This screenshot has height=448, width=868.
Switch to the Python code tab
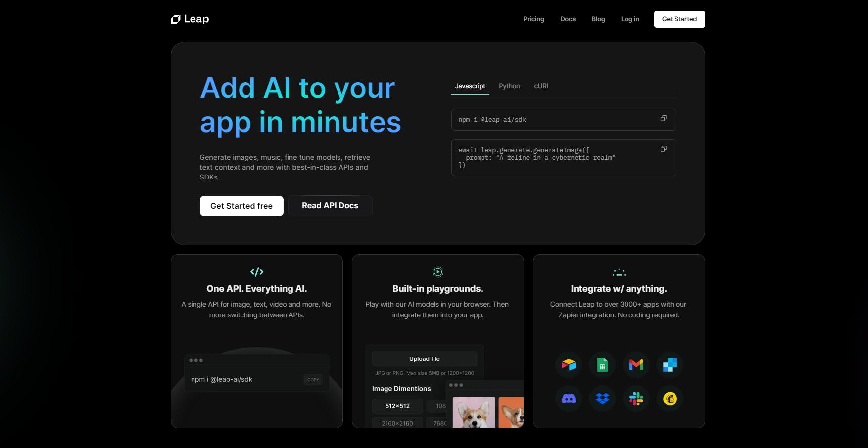509,86
